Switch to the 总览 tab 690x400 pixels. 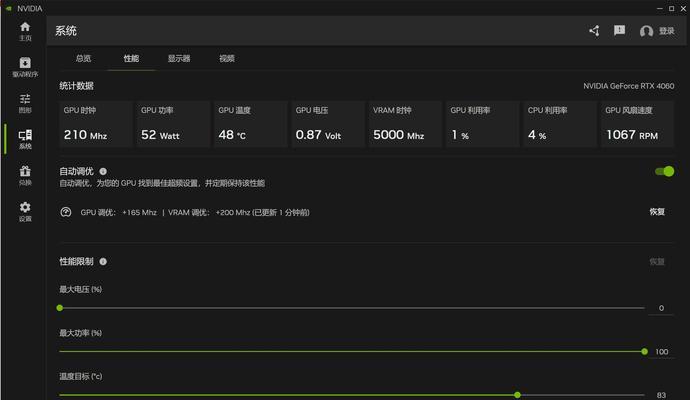(x=83, y=58)
